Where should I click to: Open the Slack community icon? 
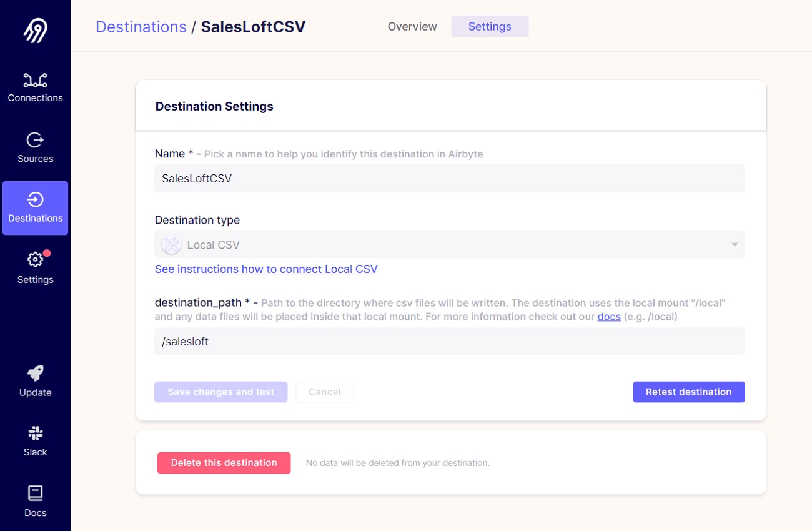[35, 434]
